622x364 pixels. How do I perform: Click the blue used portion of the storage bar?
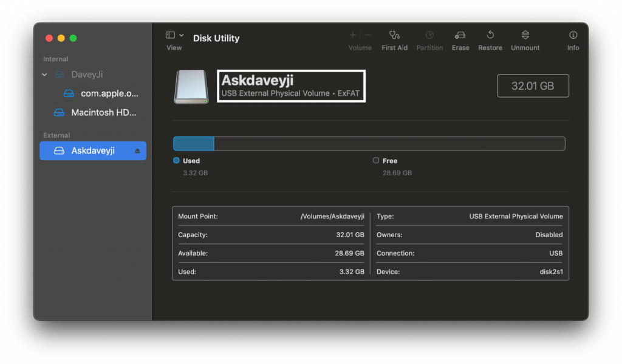[x=194, y=143]
